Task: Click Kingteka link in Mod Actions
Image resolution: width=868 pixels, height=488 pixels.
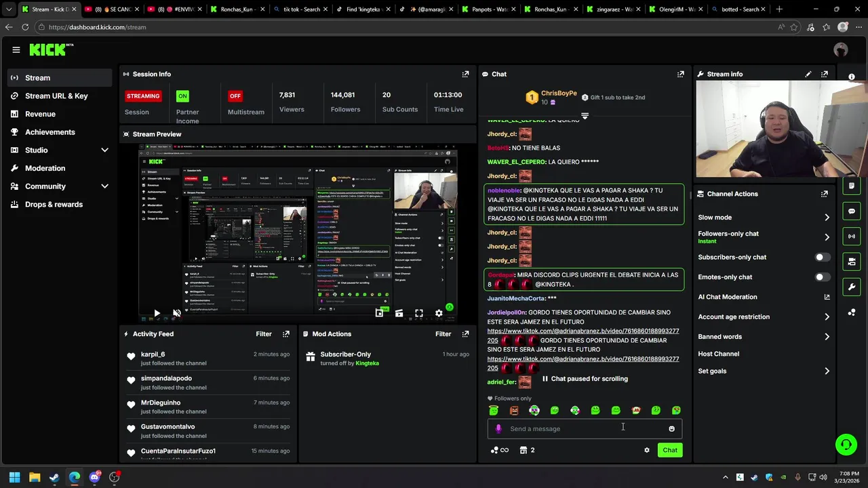Action: tap(367, 363)
